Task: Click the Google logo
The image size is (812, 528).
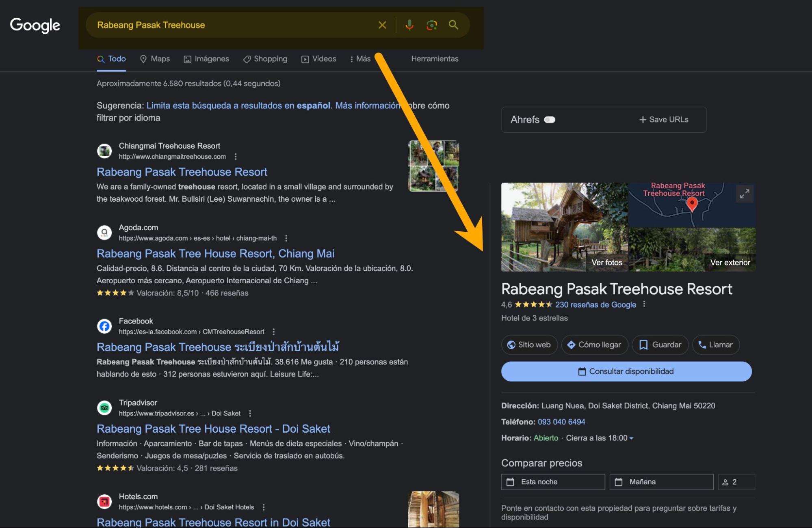Action: [35, 25]
